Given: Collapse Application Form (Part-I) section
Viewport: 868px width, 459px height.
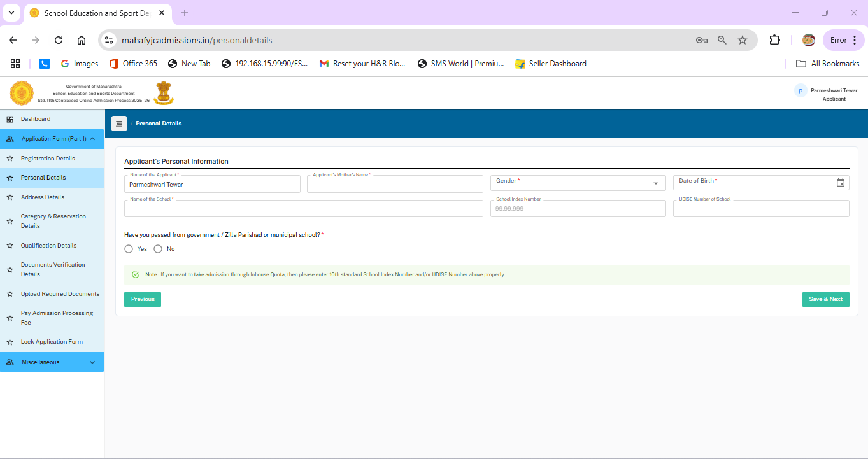Looking at the screenshot, I should [92, 139].
